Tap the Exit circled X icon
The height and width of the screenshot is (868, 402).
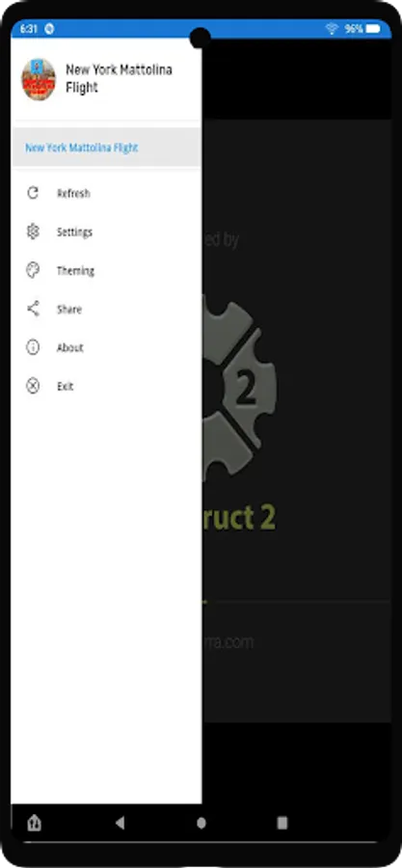(33, 386)
